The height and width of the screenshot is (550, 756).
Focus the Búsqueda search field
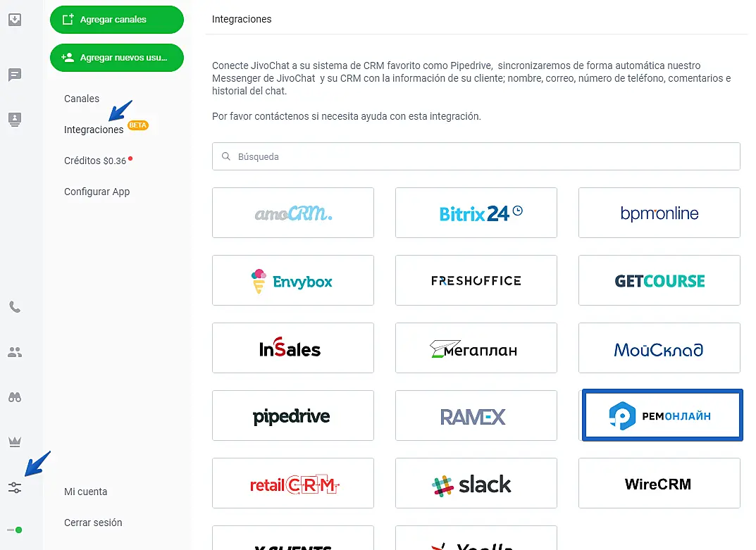point(476,156)
